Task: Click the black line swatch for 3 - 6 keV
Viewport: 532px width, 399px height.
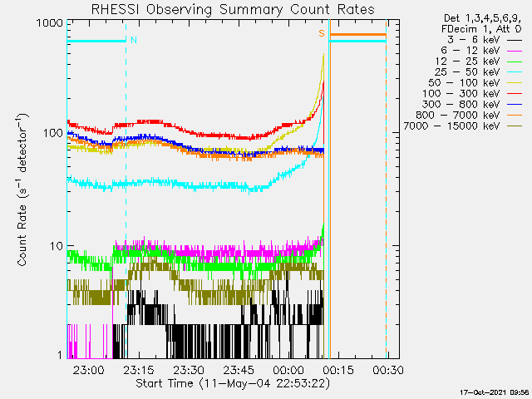Action: coord(515,40)
